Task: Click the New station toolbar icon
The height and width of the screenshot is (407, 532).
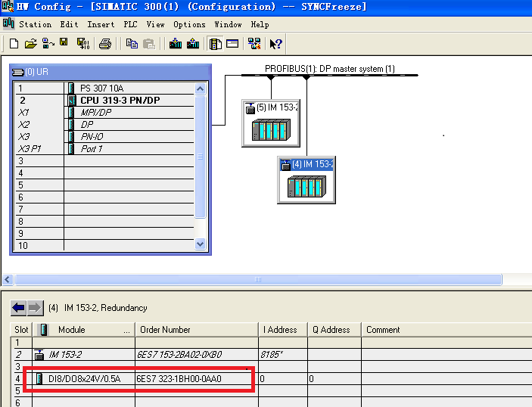Action: click(x=14, y=44)
